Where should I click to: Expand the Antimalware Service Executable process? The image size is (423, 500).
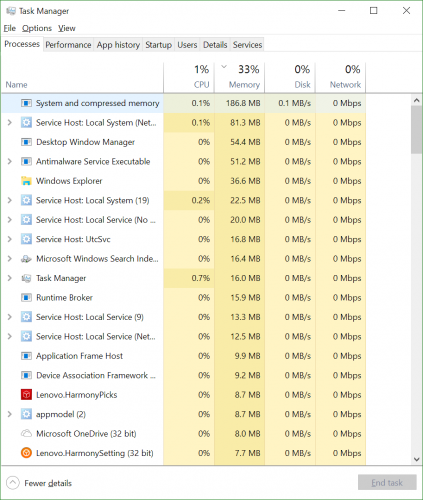coord(10,161)
